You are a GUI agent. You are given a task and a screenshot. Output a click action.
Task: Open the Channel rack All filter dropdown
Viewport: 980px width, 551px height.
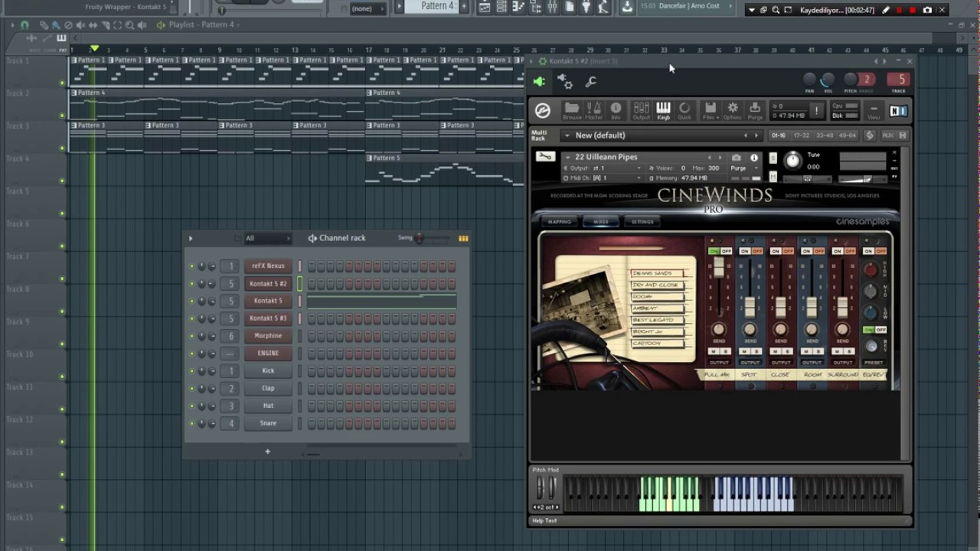[267, 238]
